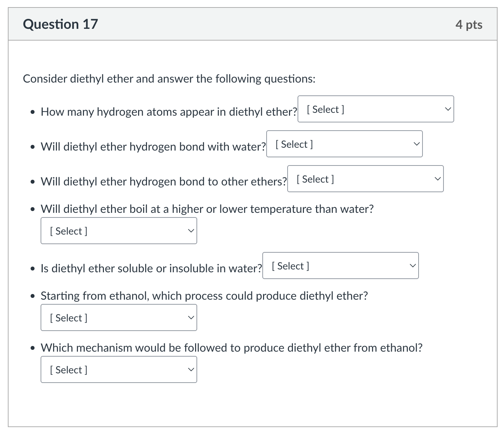
Task: Click the chevron on the hydrogen atoms dropdown
Action: point(448,109)
